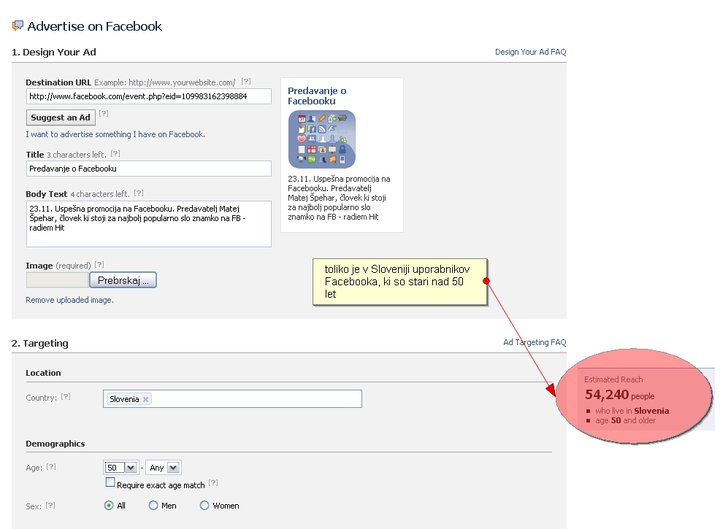Click the Prebrskaj browse button
Image resolution: width=720 pixels, height=529 pixels.
(123, 280)
